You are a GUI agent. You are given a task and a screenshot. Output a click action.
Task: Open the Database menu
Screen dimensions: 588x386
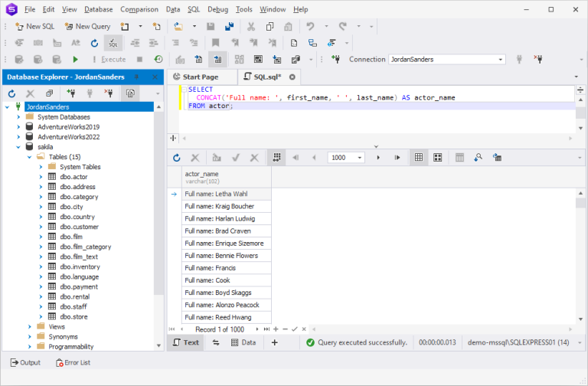click(x=98, y=9)
